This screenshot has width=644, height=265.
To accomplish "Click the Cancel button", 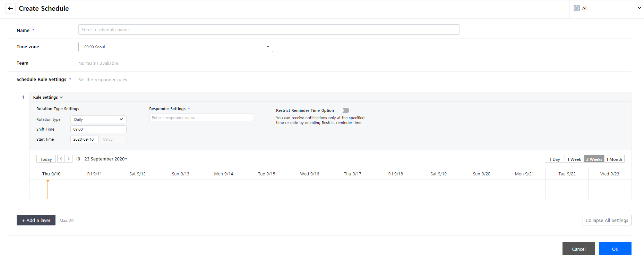I will tap(578, 249).
